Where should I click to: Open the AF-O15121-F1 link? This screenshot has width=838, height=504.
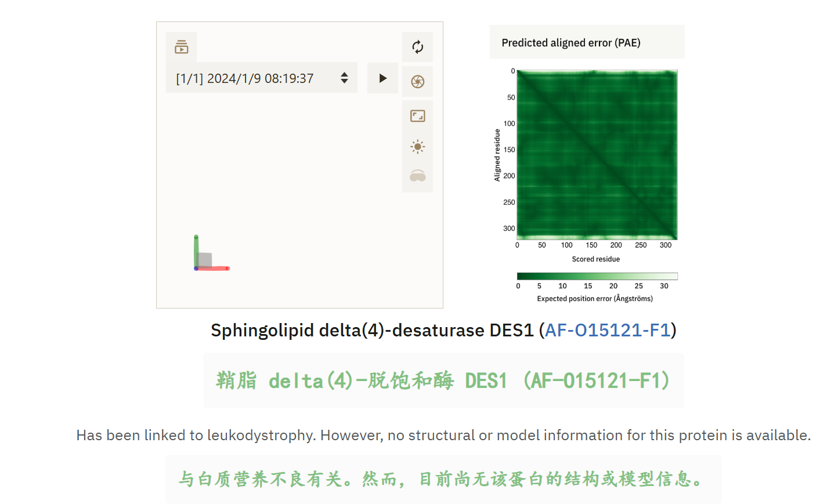click(608, 330)
